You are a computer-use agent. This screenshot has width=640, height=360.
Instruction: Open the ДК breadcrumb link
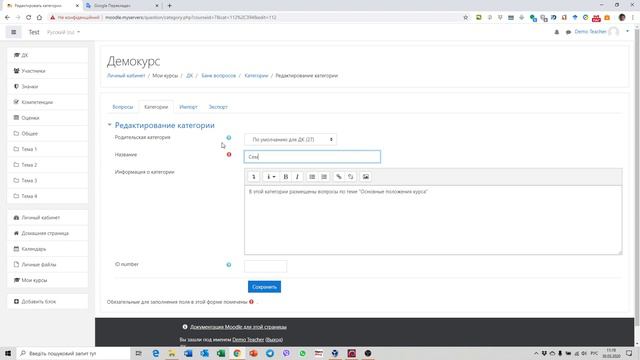[189, 76]
